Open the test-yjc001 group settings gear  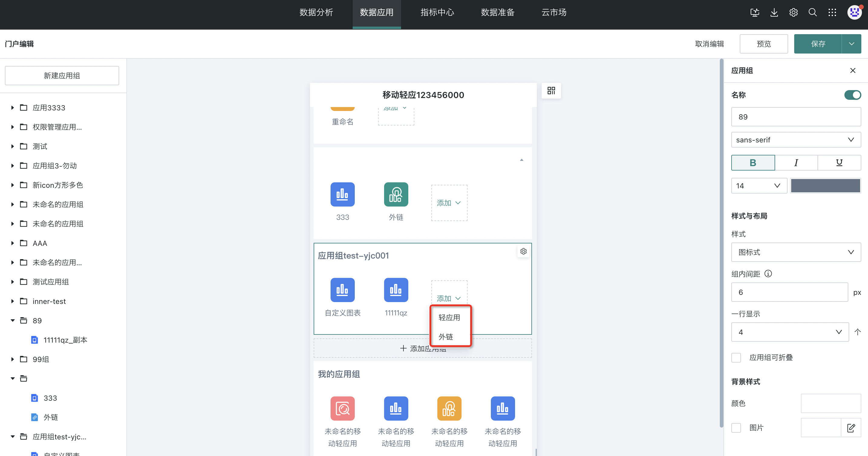pos(523,251)
